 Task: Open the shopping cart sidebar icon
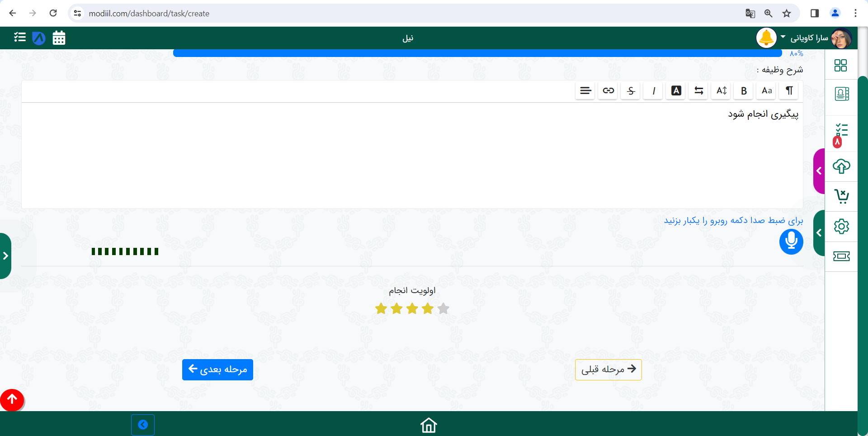841,196
